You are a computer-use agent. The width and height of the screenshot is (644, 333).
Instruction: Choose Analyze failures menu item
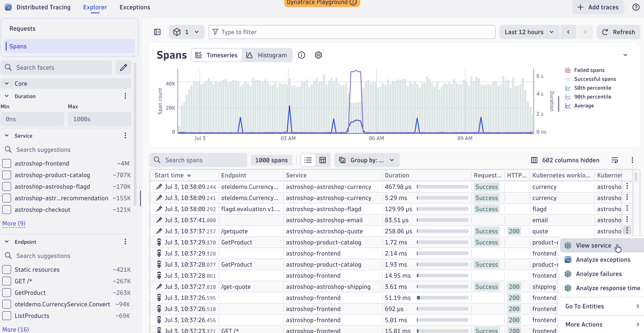tap(602, 274)
